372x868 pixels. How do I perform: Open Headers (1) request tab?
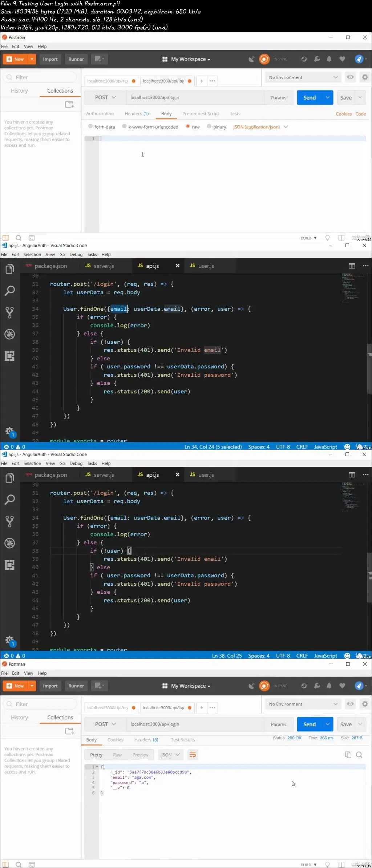pos(137,114)
